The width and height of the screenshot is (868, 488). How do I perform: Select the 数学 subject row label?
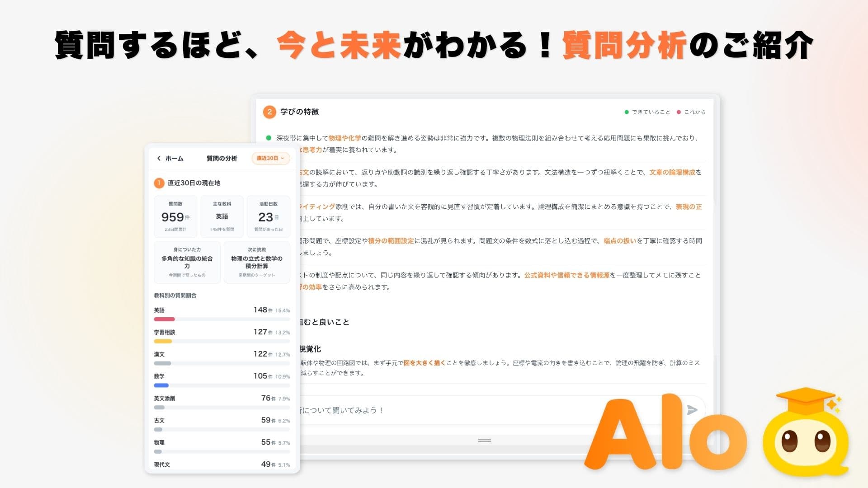[159, 376]
